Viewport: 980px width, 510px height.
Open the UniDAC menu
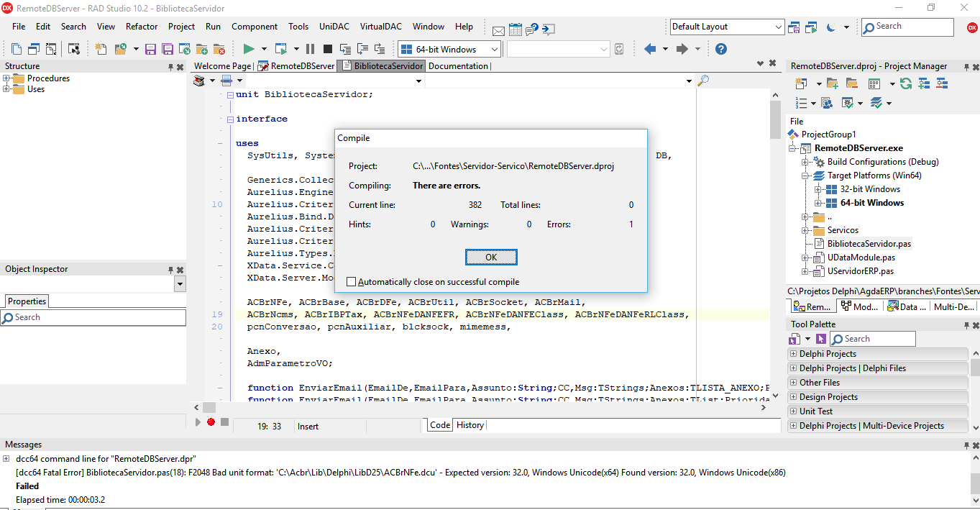334,27
